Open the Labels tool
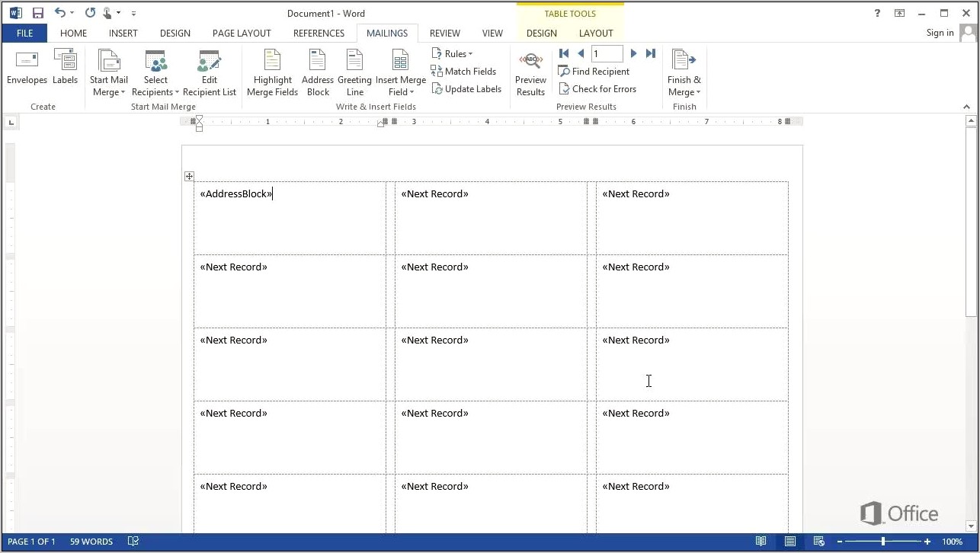The image size is (980, 553). [x=66, y=69]
